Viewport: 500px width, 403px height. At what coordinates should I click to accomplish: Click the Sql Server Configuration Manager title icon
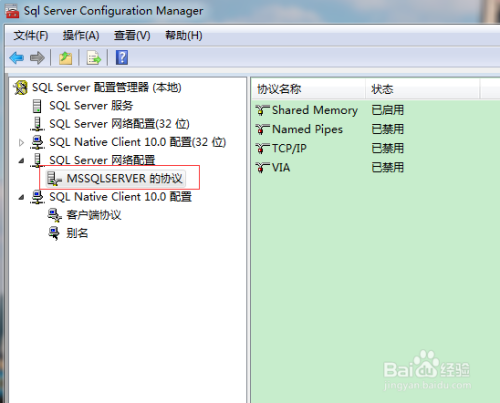click(x=12, y=11)
